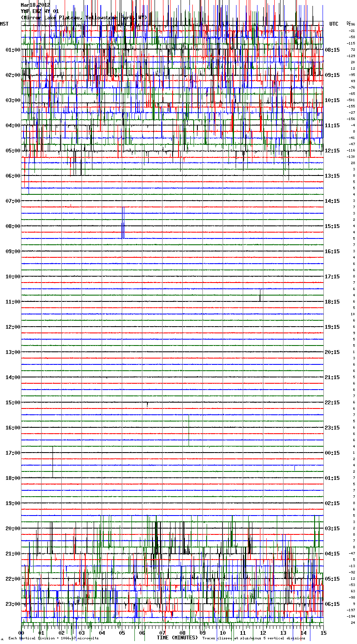Select the 10:00 MST hour label
357x644 pixels.
[x=13, y=277]
